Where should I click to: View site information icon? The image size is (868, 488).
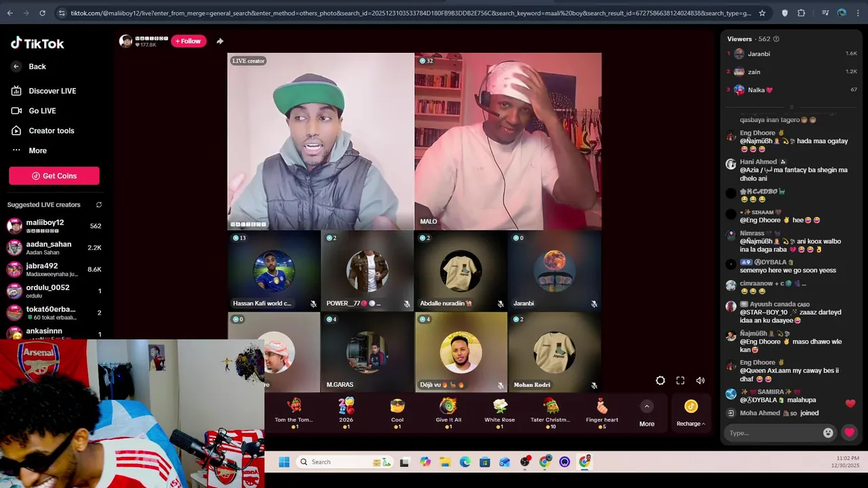click(62, 13)
